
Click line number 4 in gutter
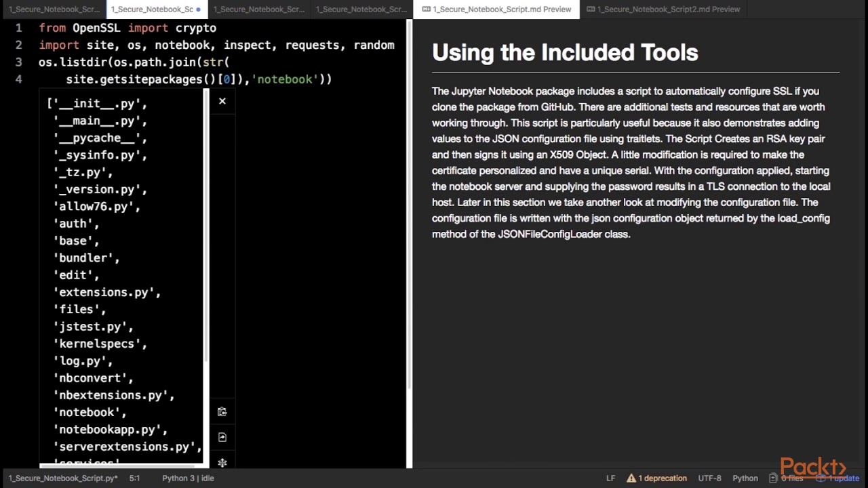pos(18,79)
